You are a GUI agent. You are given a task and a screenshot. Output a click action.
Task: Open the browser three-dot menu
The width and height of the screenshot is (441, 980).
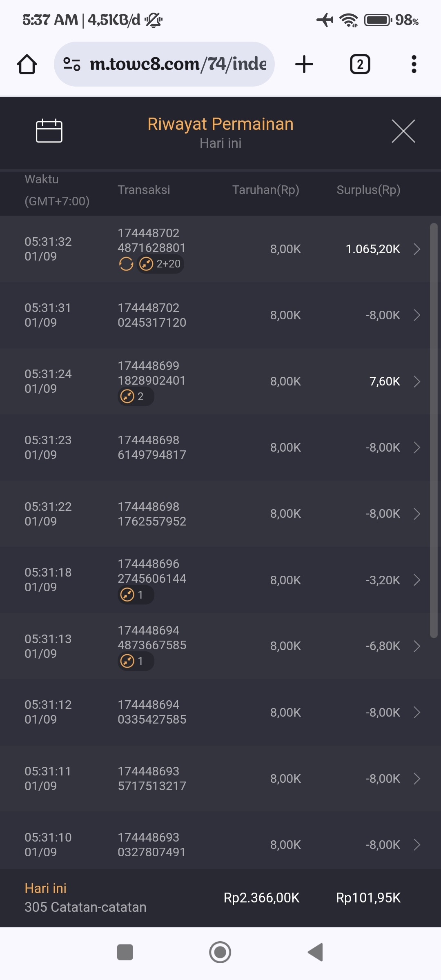pos(414,65)
